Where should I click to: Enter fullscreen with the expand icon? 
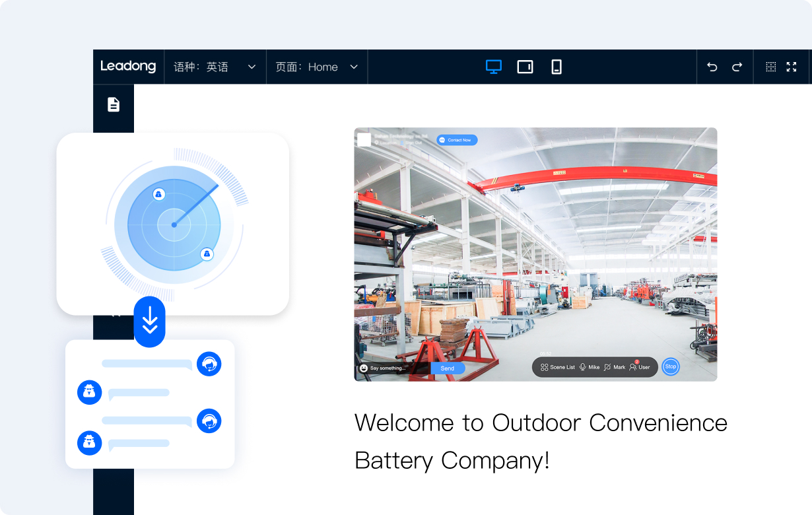pyautogui.click(x=792, y=67)
